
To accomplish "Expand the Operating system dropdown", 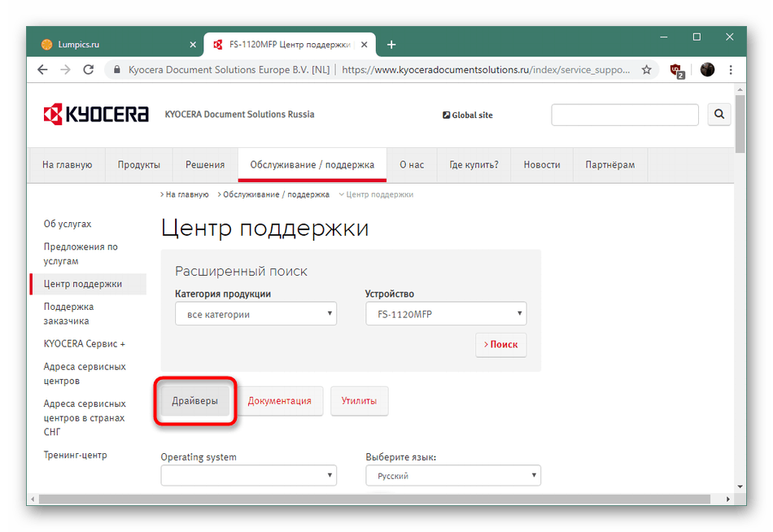I will point(248,475).
